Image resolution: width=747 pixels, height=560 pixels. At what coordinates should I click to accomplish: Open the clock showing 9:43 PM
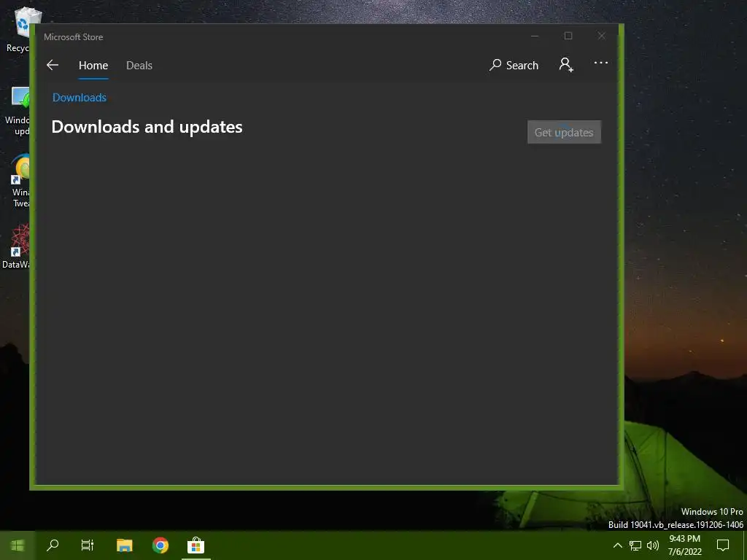click(684, 545)
